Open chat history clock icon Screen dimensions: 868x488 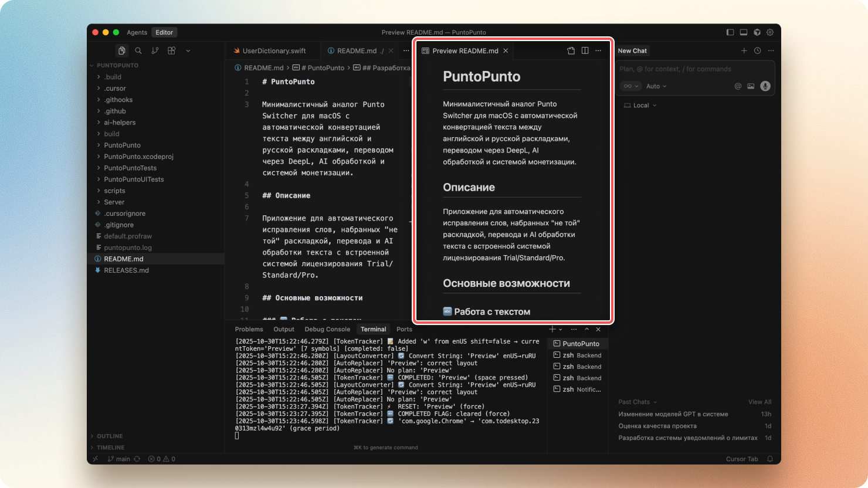click(x=757, y=51)
